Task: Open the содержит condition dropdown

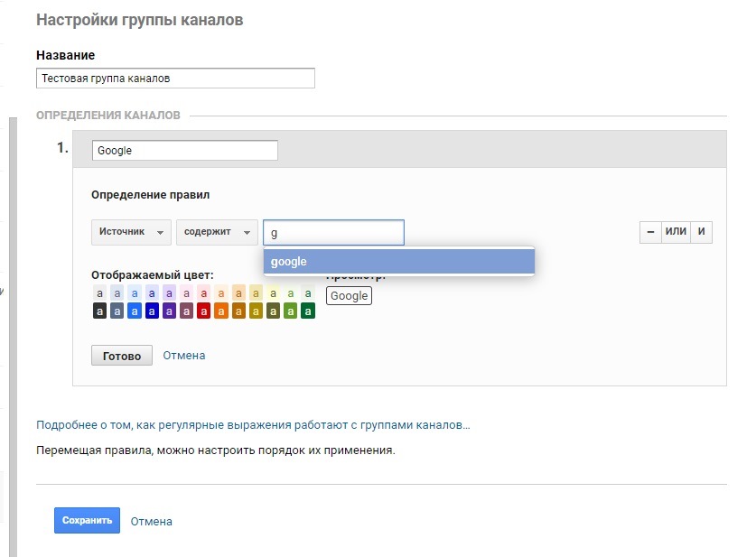Action: coord(217,232)
